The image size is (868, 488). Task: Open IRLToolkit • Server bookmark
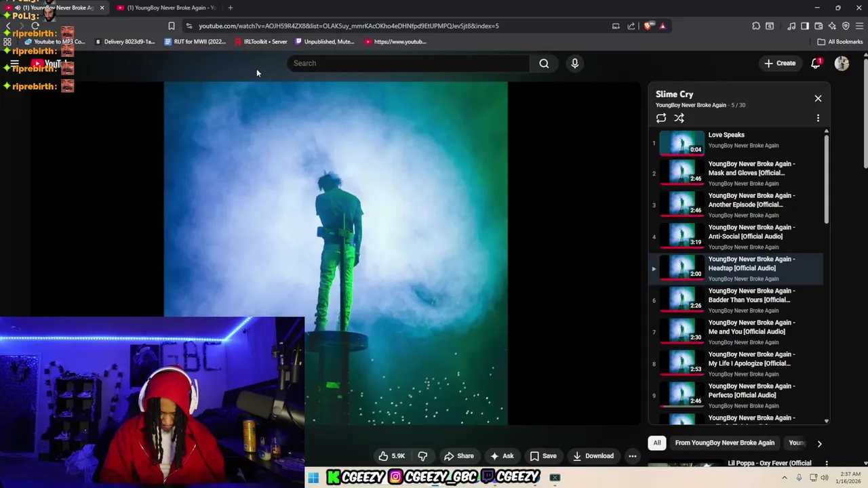pyautogui.click(x=260, y=41)
